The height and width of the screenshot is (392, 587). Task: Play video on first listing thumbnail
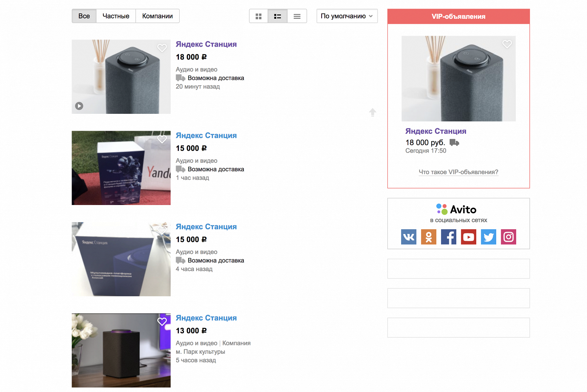coord(79,106)
